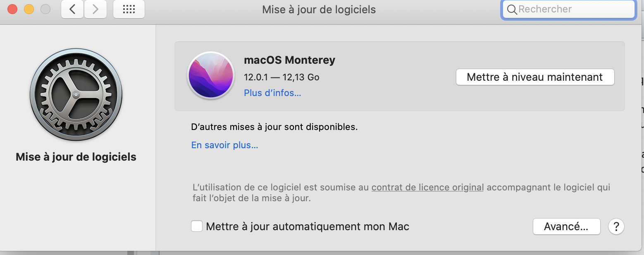Click the macOS Monterey wallpaper icon
This screenshot has height=255, width=644.
click(x=211, y=75)
